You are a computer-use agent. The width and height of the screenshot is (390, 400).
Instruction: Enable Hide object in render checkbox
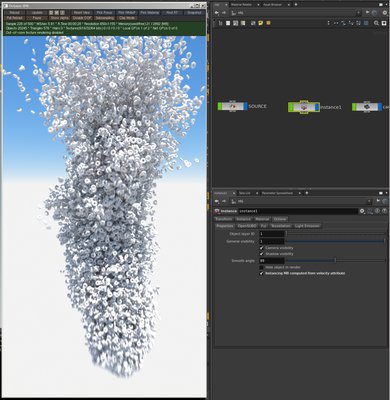tap(261, 267)
